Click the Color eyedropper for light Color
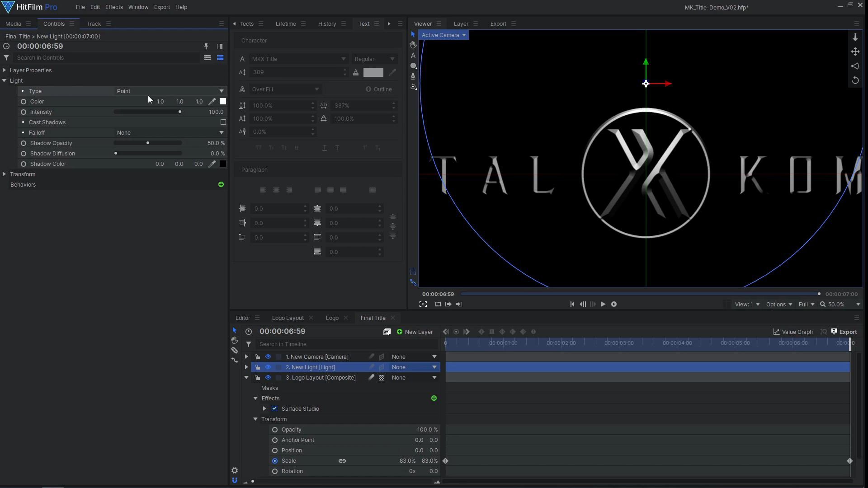 pyautogui.click(x=212, y=102)
